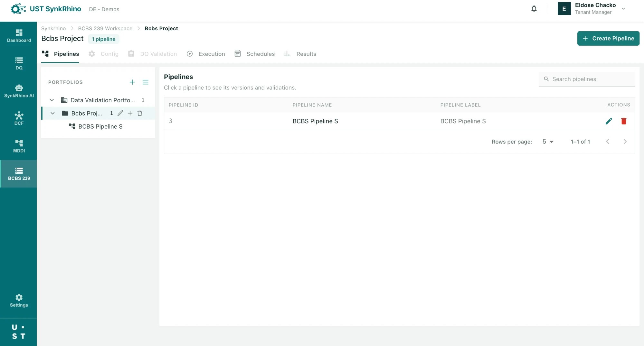This screenshot has width=644, height=346.
Task: Open the DCF sidebar module
Action: tap(19, 119)
